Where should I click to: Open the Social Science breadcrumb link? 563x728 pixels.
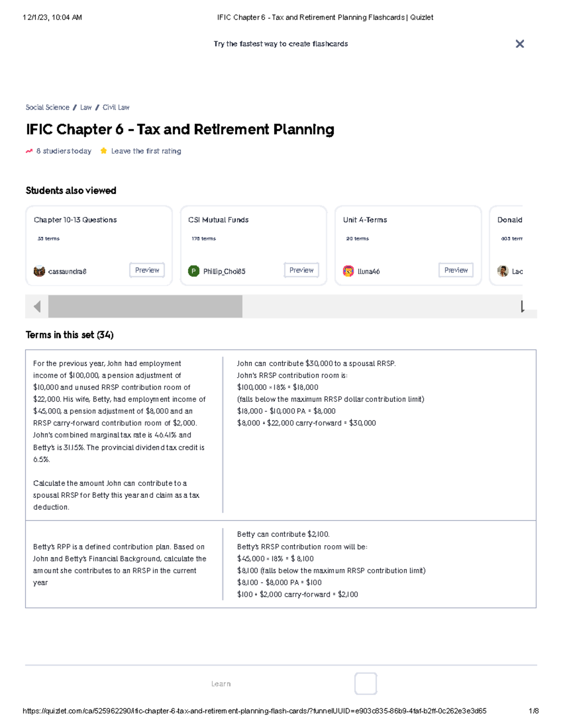point(47,107)
